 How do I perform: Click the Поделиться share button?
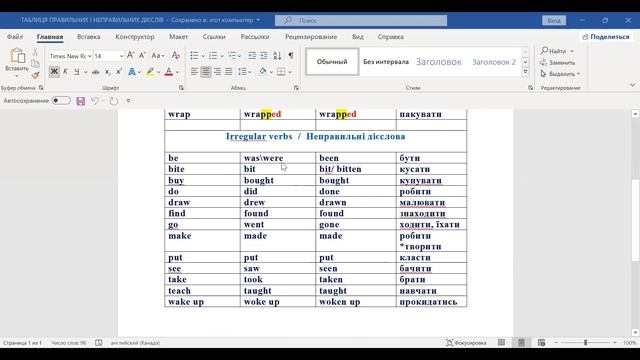pyautogui.click(x=606, y=37)
